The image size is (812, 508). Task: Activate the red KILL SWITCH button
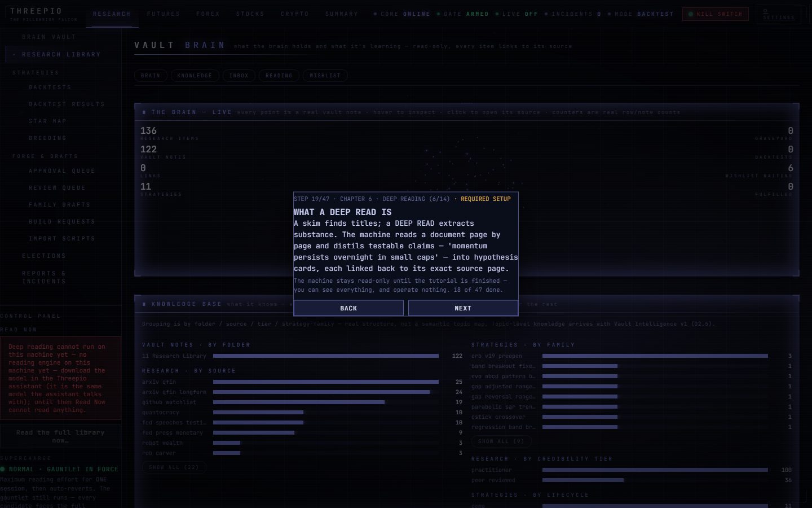click(x=716, y=14)
